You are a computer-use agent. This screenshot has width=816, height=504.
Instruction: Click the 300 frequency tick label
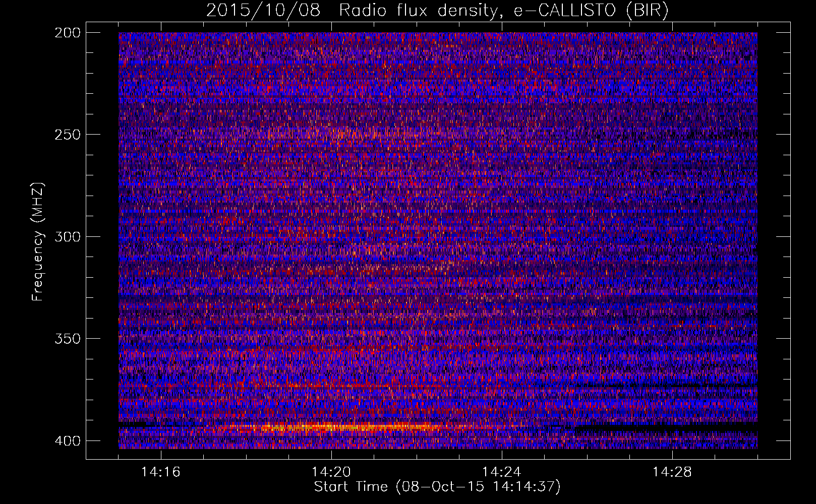click(67, 237)
